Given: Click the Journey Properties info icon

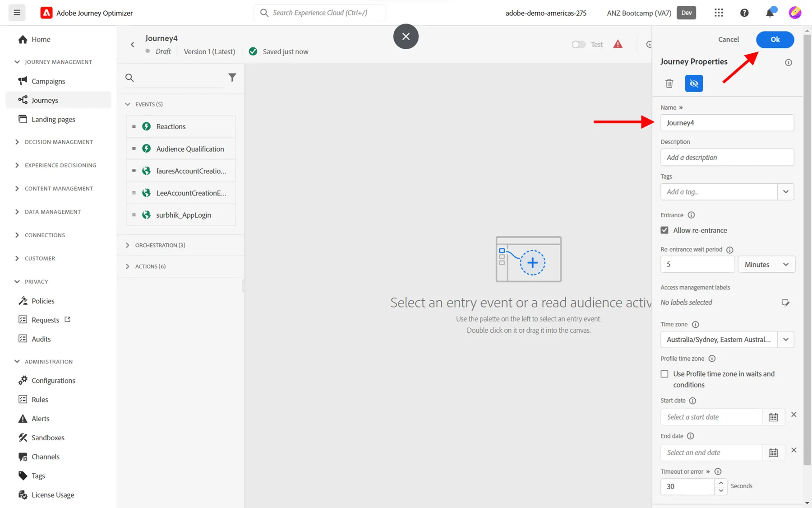Looking at the screenshot, I should (788, 62).
